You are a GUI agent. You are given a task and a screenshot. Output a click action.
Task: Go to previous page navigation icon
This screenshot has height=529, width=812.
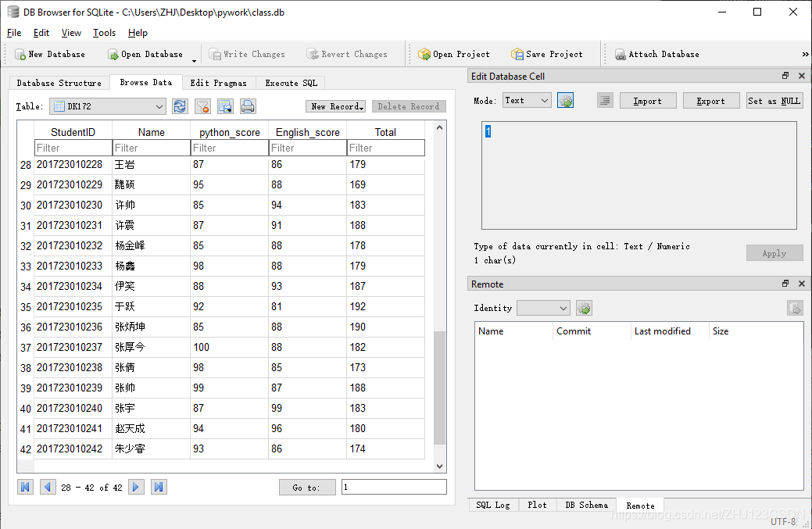tap(48, 487)
